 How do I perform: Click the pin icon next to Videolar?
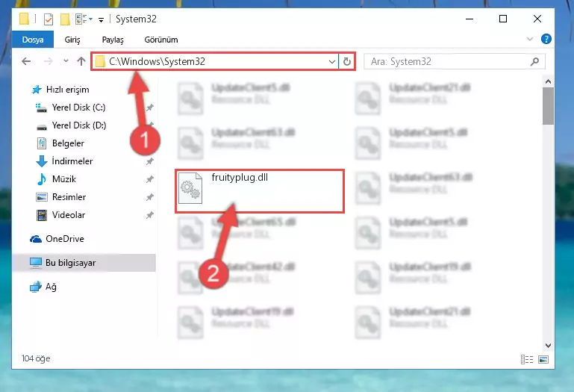(150, 215)
